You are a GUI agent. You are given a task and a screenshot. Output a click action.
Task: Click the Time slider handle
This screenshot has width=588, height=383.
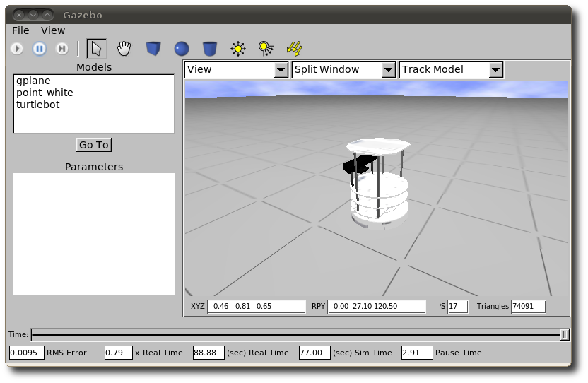pyautogui.click(x=564, y=335)
